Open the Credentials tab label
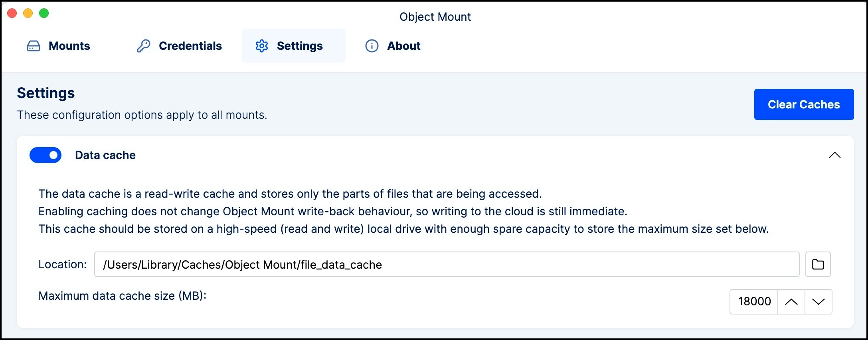 [x=190, y=46]
